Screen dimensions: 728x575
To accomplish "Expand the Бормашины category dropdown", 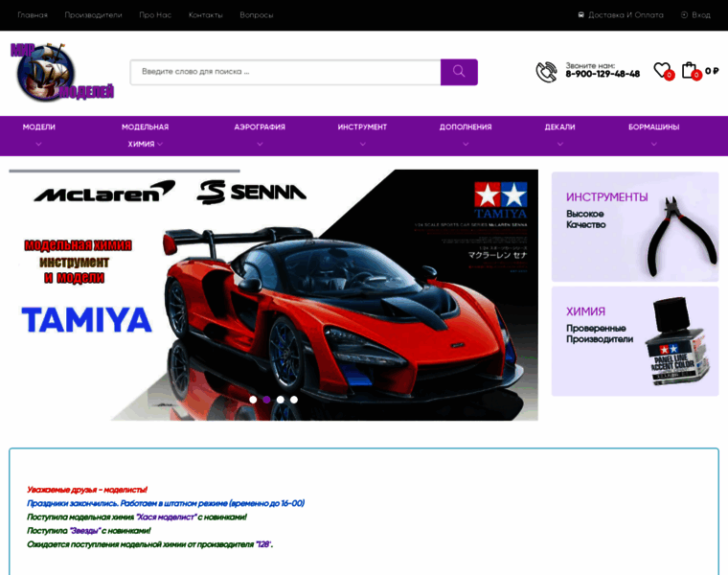I will [x=653, y=135].
